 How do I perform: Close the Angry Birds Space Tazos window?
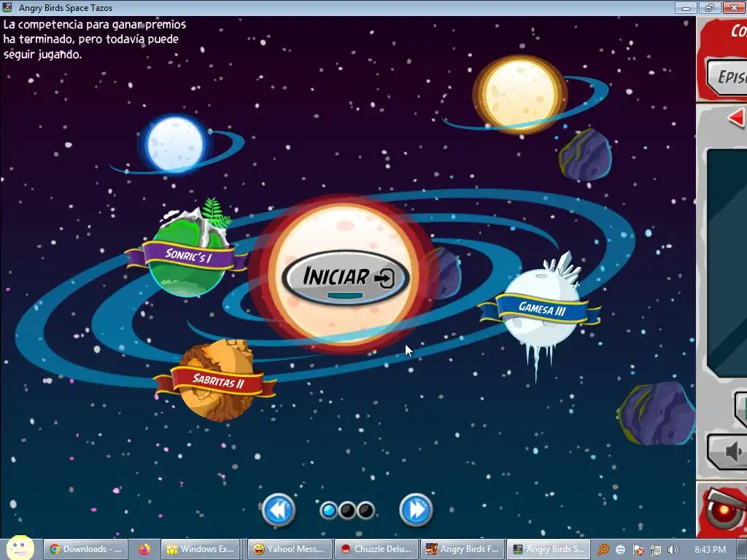click(734, 7)
